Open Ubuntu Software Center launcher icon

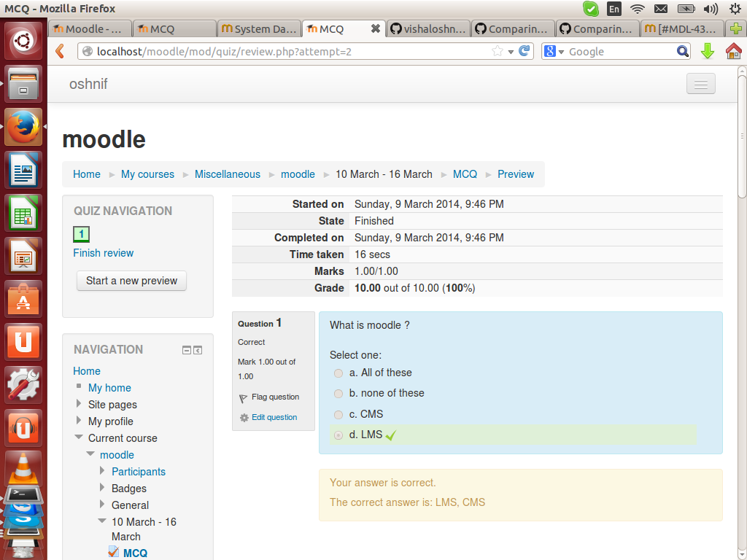(x=23, y=298)
